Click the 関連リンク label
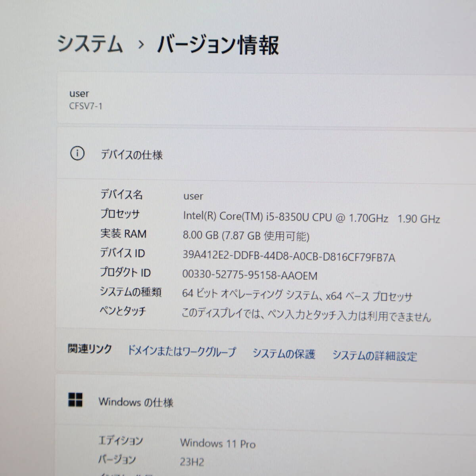This screenshot has height=476, width=476. pos(90,349)
